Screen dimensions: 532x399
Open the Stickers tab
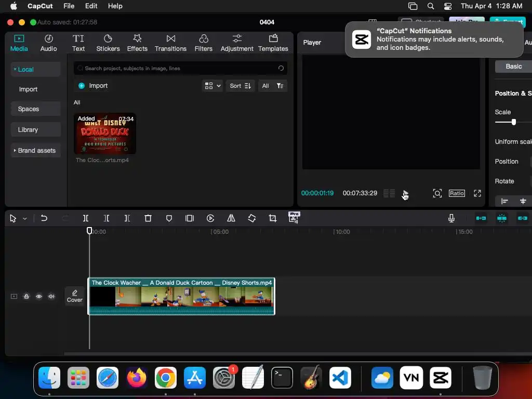[x=108, y=43]
